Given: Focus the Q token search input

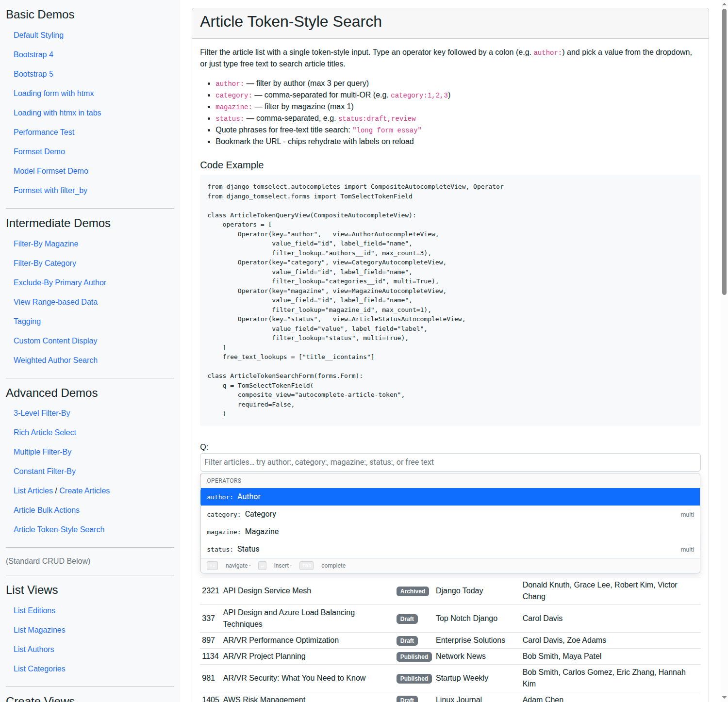Looking at the screenshot, I should point(450,462).
